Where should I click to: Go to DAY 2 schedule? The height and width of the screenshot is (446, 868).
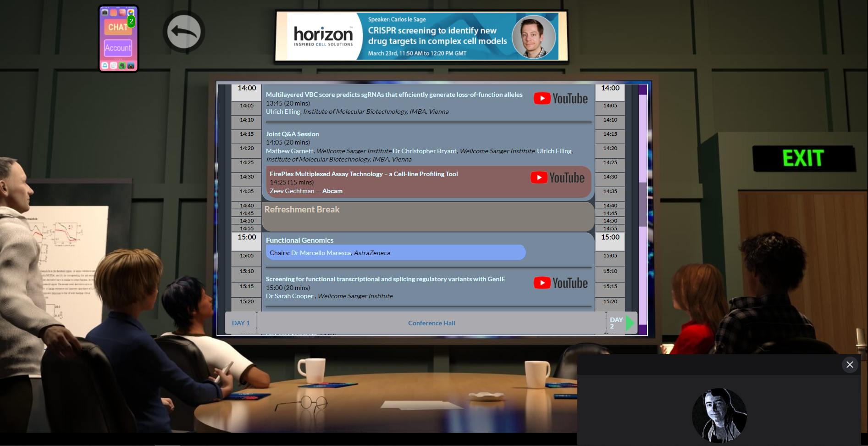[x=616, y=323]
